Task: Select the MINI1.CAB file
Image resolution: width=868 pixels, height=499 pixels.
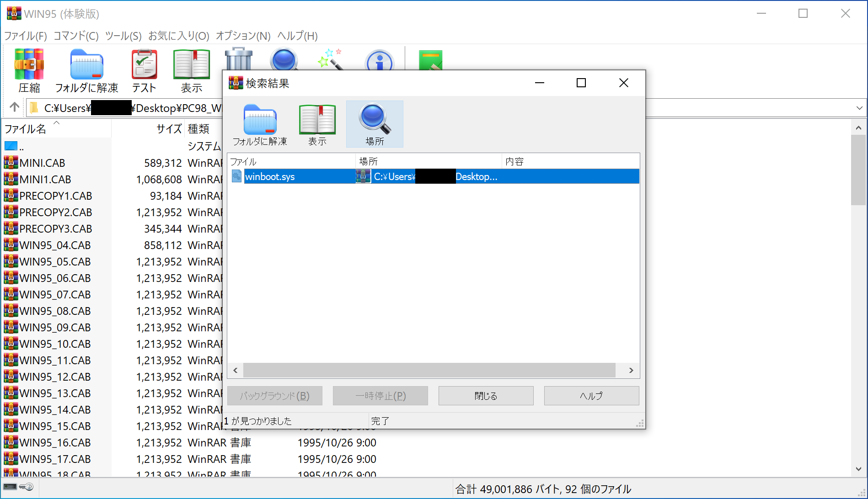Action: coord(112,179)
